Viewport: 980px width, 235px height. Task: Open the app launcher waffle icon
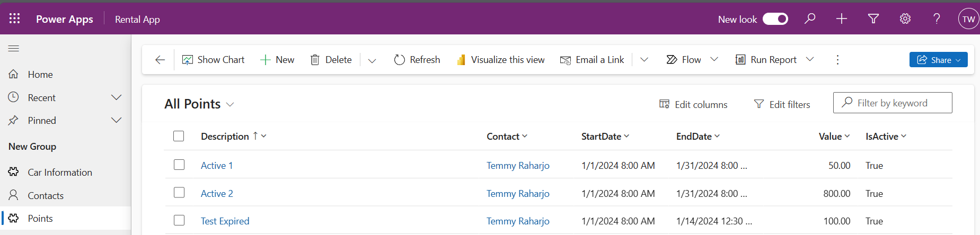click(x=15, y=19)
